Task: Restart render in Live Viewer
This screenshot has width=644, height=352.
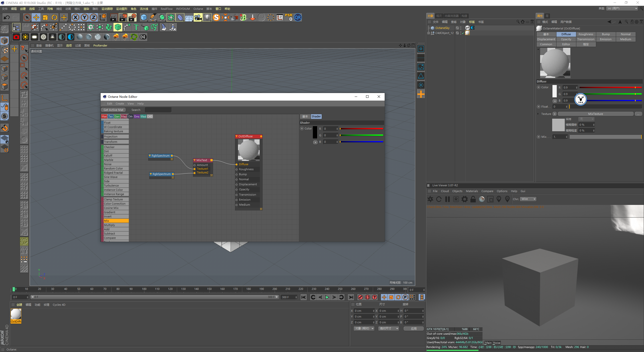Action: [439, 199]
